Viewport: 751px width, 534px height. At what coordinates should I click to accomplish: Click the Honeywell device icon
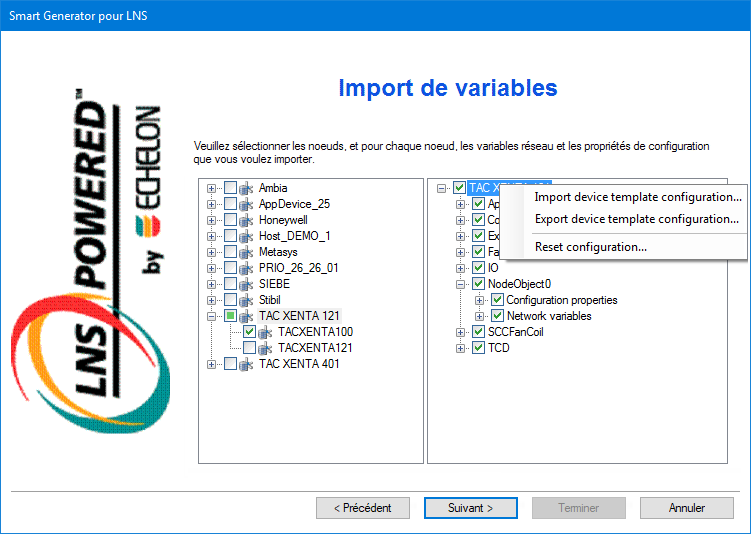[246, 220]
